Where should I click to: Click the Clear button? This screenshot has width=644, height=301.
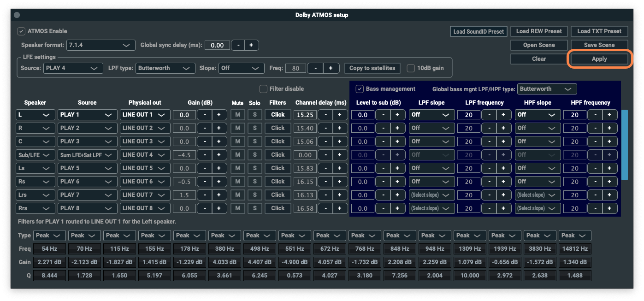(539, 59)
